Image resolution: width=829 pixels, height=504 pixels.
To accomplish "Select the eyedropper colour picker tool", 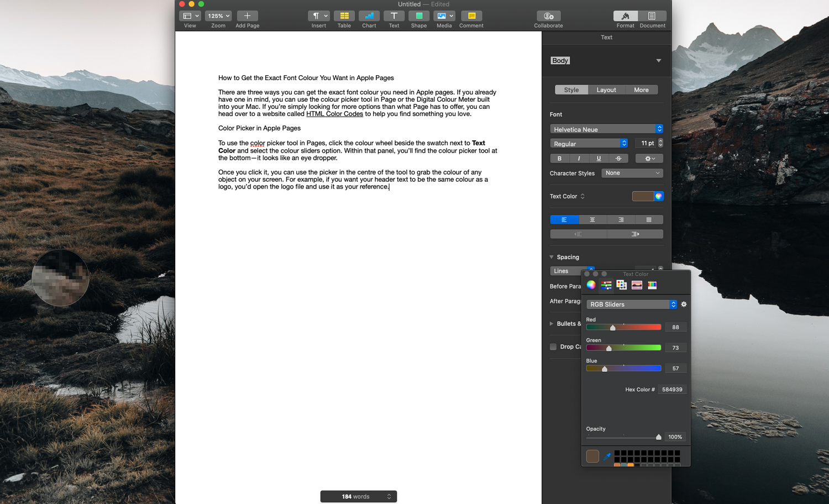I will click(x=607, y=456).
